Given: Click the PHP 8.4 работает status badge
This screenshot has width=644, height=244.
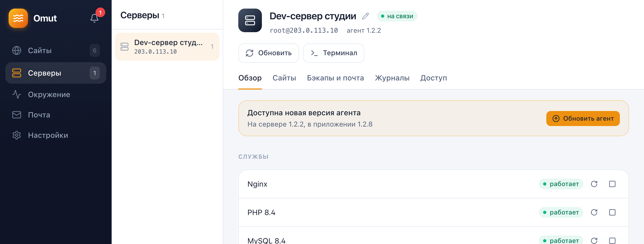Looking at the screenshot, I should click(561, 212).
